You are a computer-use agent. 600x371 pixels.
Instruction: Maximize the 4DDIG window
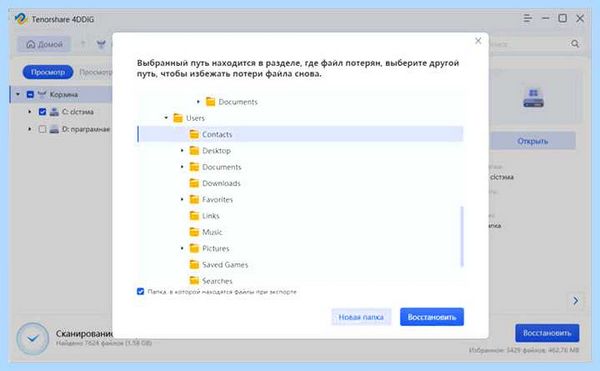click(x=562, y=18)
